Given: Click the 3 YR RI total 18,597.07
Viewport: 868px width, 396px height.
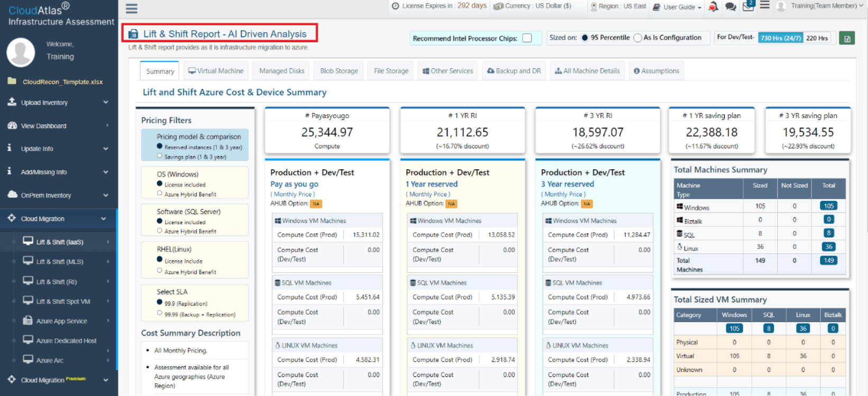Looking at the screenshot, I should pos(598,132).
